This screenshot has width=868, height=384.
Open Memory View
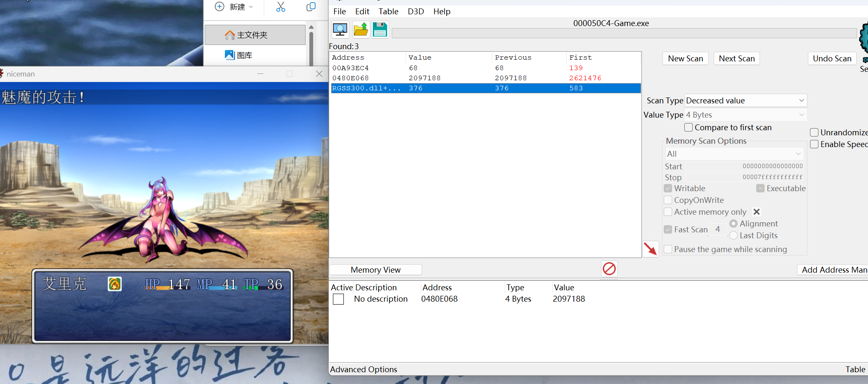coord(375,270)
